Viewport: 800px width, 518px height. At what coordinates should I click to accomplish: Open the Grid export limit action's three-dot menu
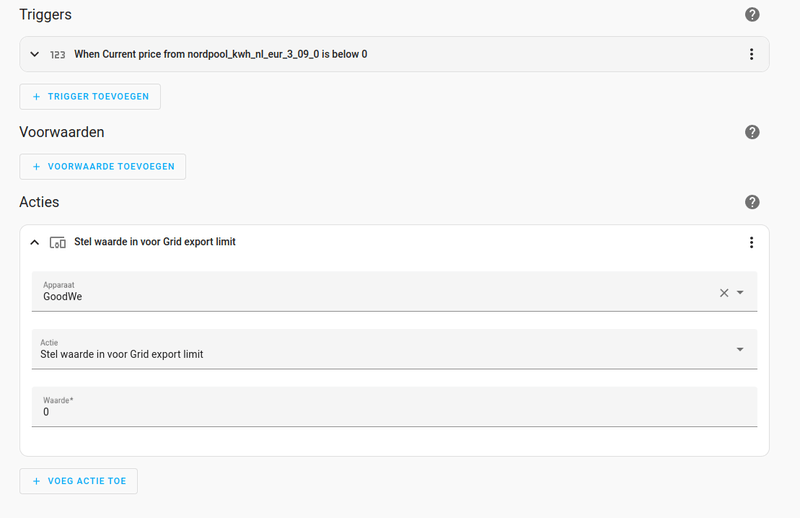click(751, 242)
